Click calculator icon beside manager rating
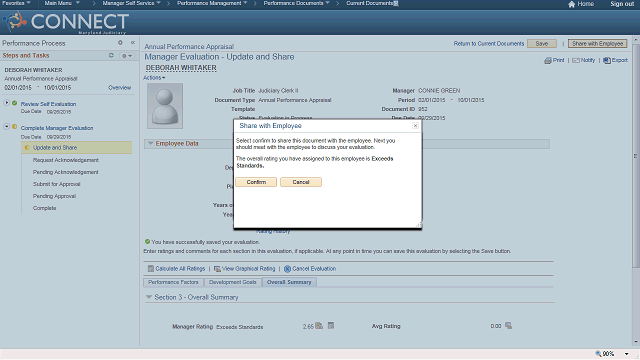This screenshot has height=360, width=640. 331,325
